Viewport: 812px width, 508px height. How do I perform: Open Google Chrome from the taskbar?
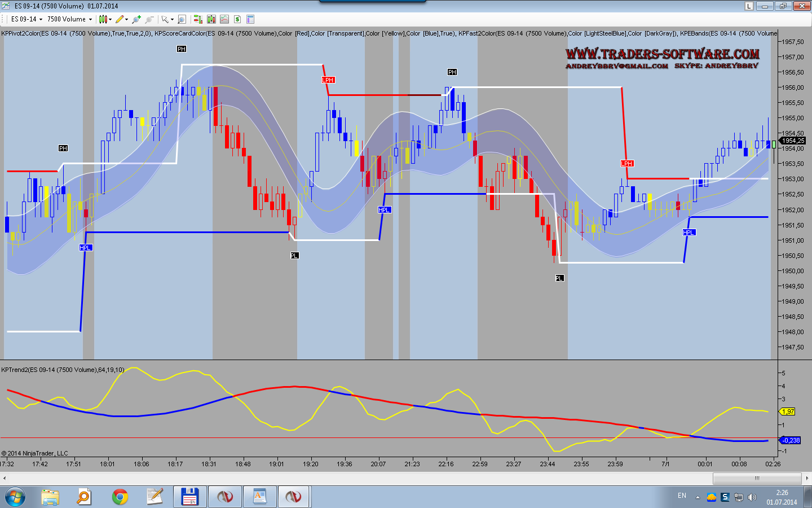(120, 497)
